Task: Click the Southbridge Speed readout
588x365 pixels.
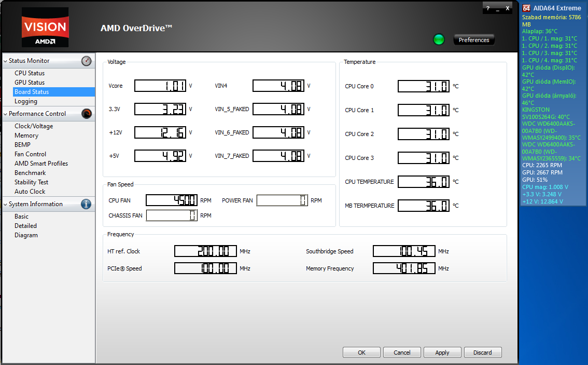Action: pos(404,251)
